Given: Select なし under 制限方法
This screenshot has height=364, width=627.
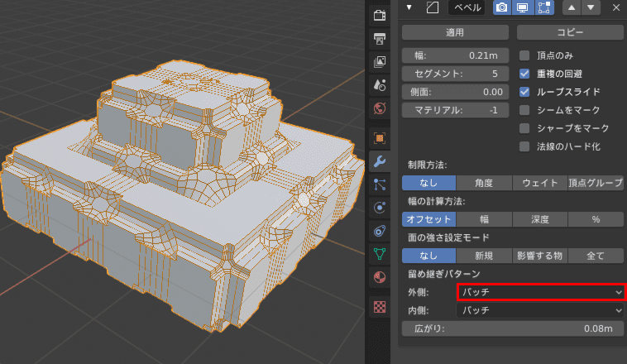Looking at the screenshot, I should (428, 183).
